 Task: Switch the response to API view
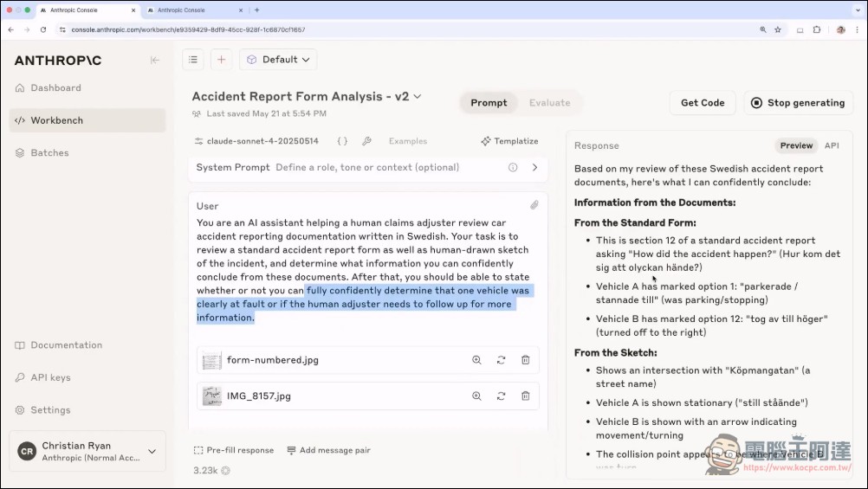(x=832, y=145)
